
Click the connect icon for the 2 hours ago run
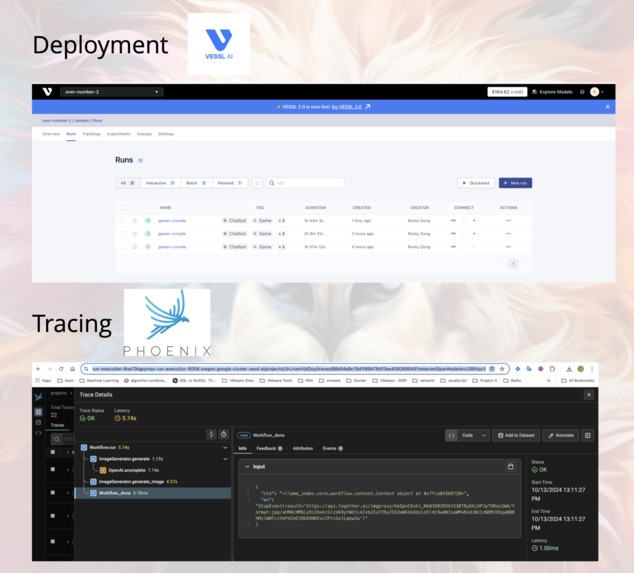coord(453,234)
